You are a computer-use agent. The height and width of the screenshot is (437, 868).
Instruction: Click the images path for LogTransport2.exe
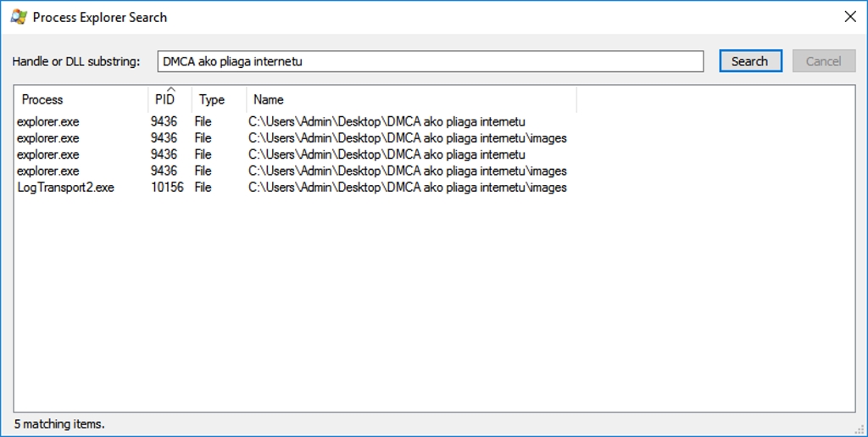[407, 188]
